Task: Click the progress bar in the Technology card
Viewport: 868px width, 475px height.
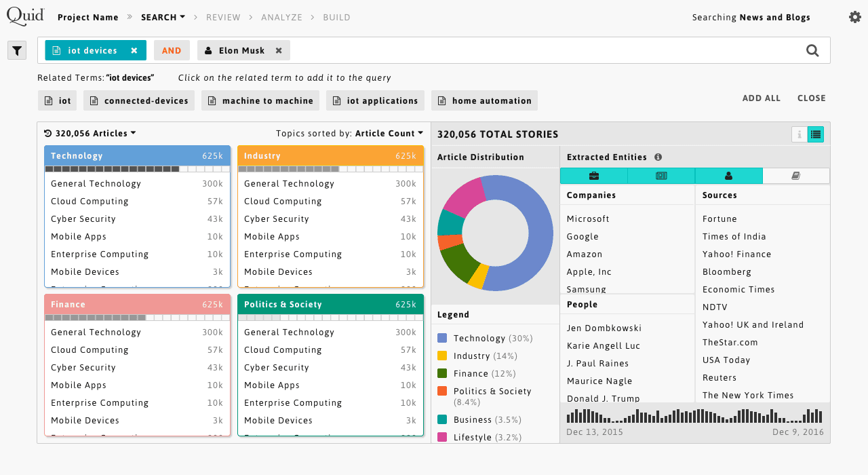Action: [137, 169]
